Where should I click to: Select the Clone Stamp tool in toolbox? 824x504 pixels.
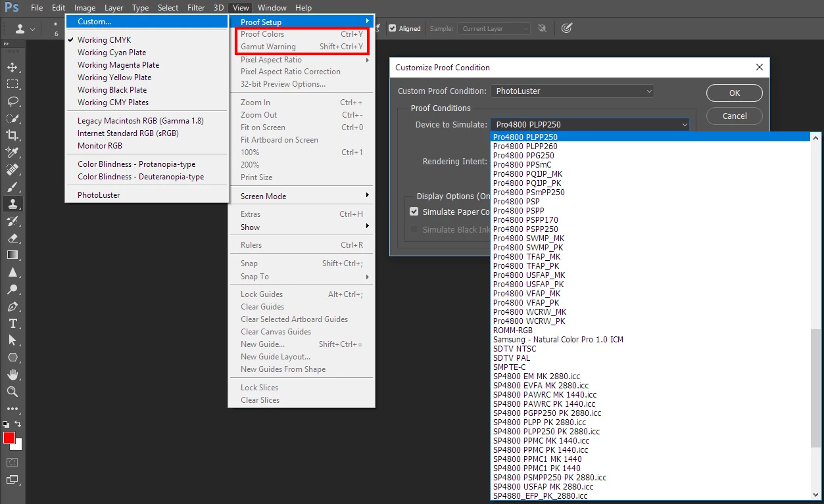point(12,204)
